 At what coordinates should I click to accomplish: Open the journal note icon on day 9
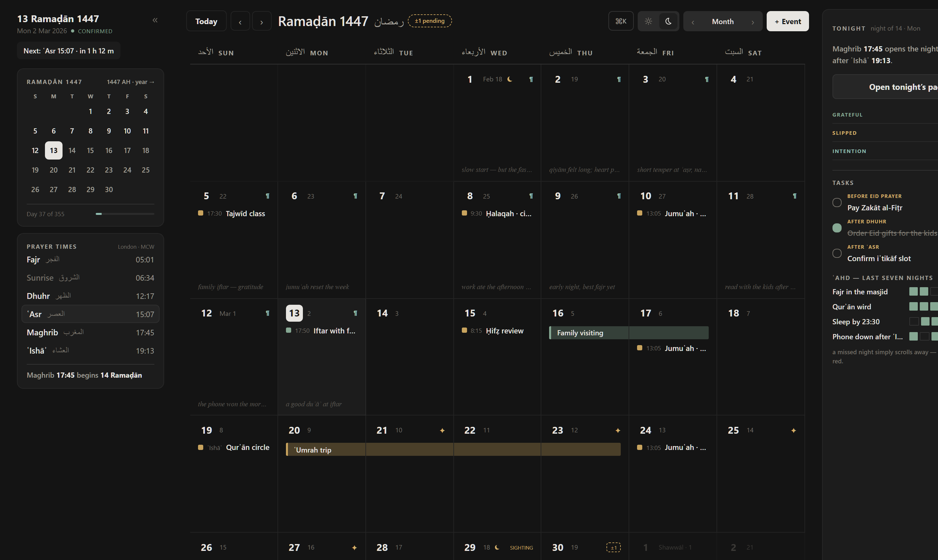pos(619,196)
